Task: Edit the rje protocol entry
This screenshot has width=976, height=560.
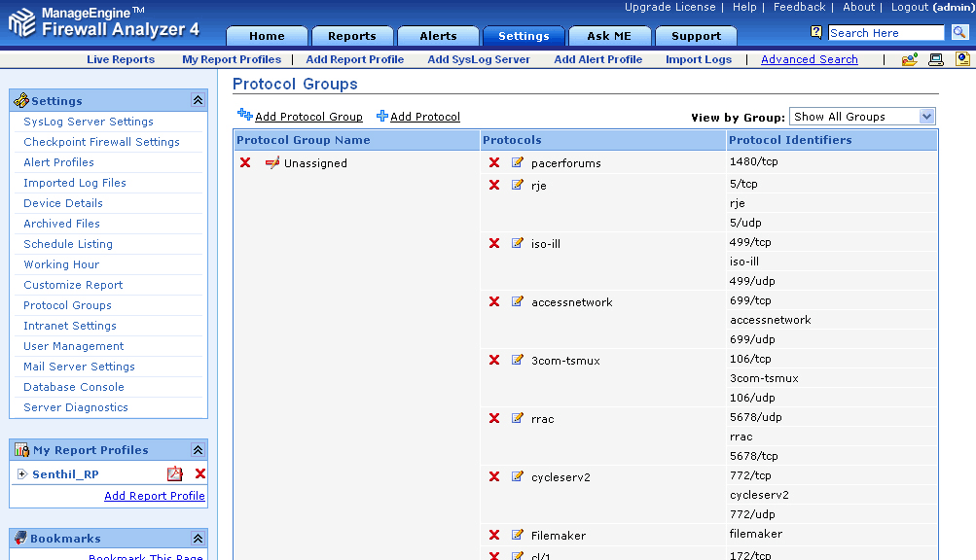Action: [518, 185]
